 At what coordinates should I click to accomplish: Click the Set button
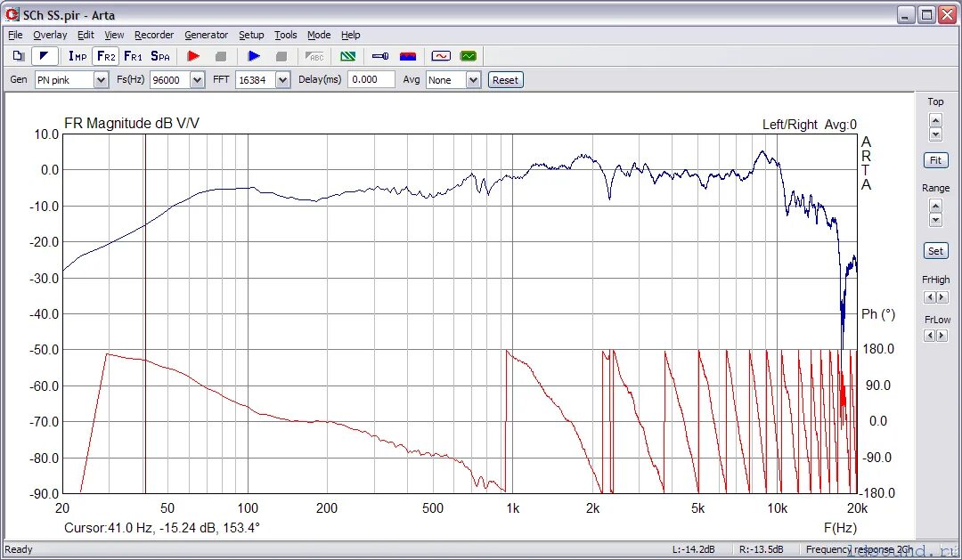(935, 251)
